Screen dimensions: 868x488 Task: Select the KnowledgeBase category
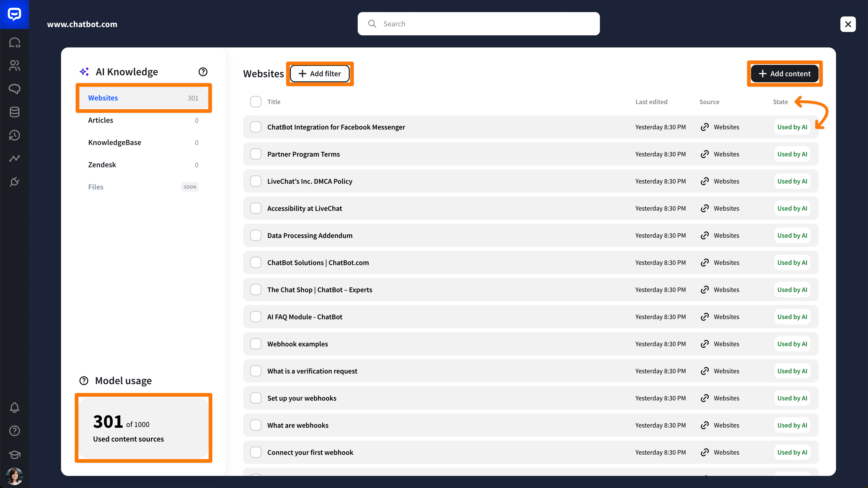144,143
